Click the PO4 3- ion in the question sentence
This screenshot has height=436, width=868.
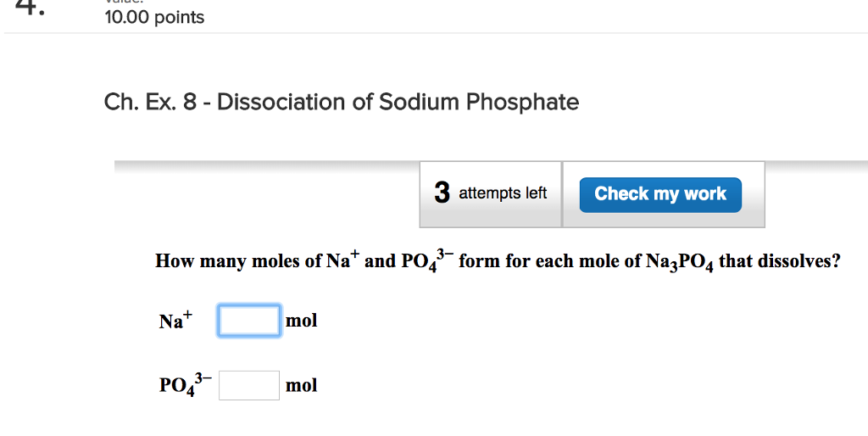427,261
